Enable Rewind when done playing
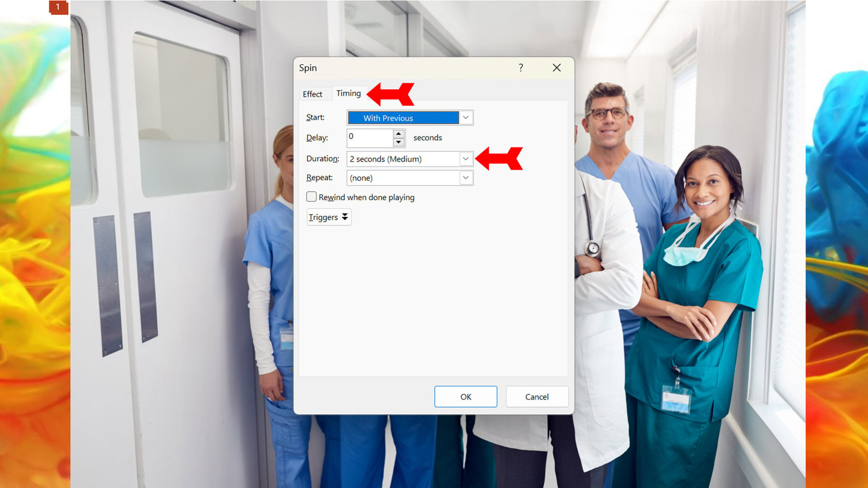 pos(311,197)
